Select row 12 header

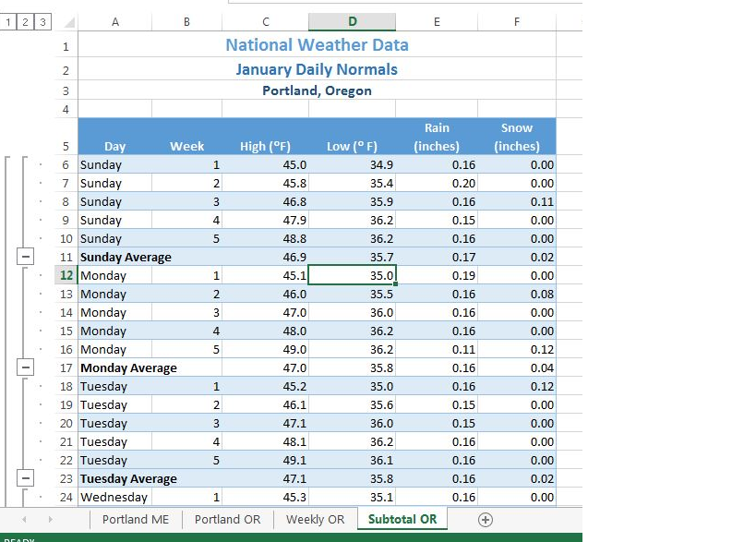coord(66,275)
